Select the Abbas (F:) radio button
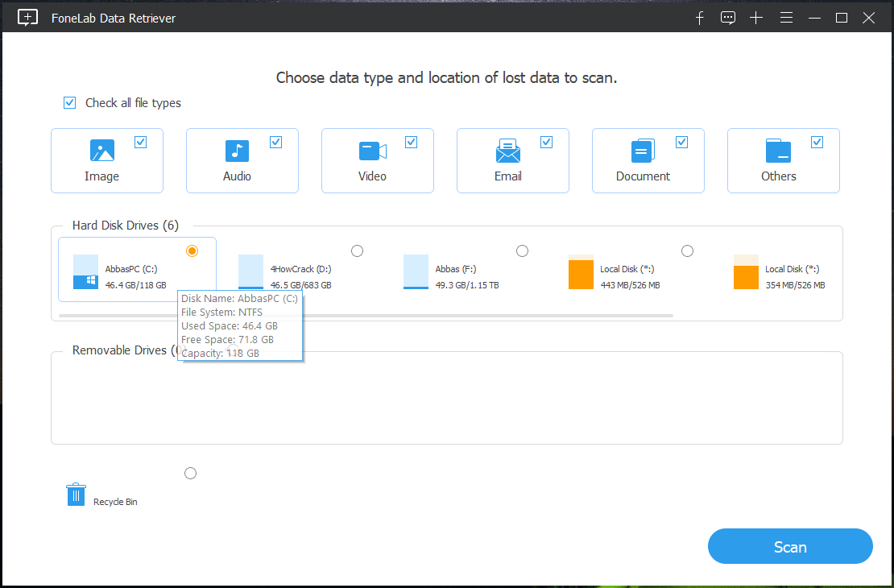The image size is (894, 588). click(x=522, y=251)
